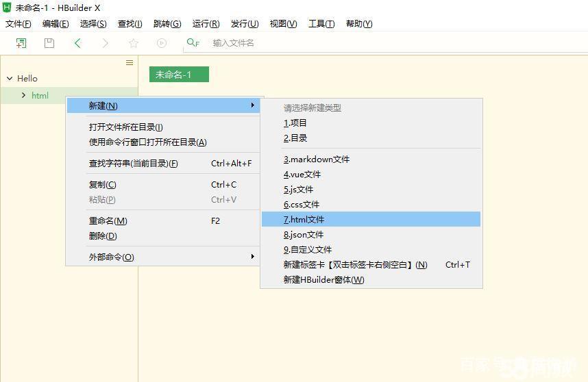The height and width of the screenshot is (382, 588).
Task: Expand the 新建(N) submenu arrow
Action: [x=253, y=105]
